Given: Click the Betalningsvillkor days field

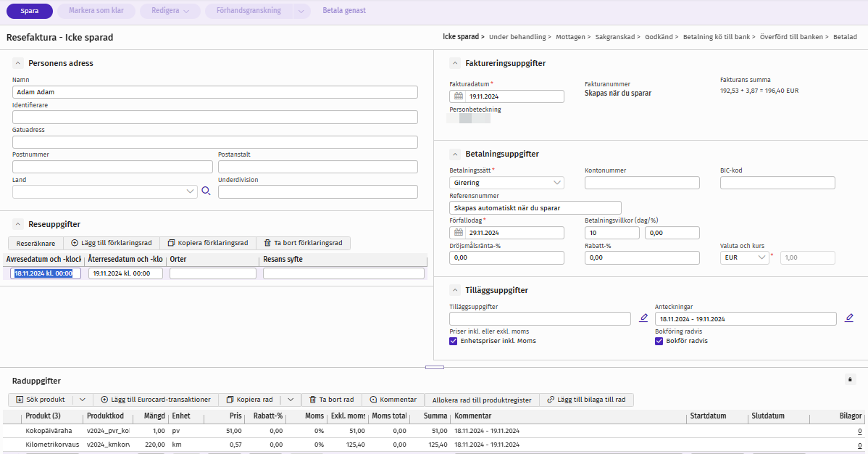Looking at the screenshot, I should point(612,233).
